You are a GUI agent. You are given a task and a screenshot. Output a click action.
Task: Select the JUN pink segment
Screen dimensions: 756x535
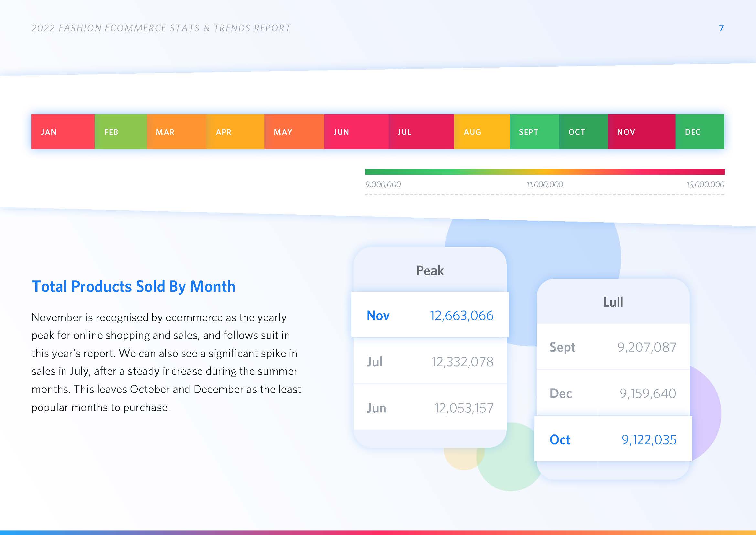click(356, 132)
